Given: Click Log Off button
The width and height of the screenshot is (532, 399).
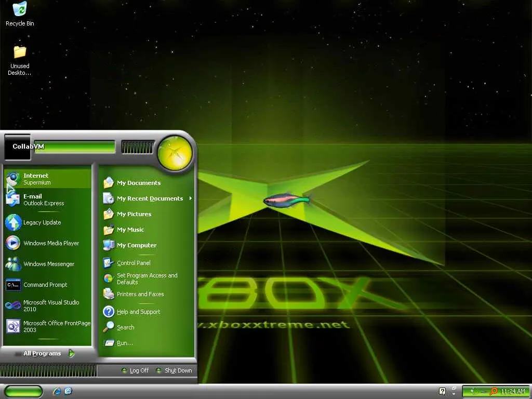Looking at the screenshot, I should pos(135,370).
